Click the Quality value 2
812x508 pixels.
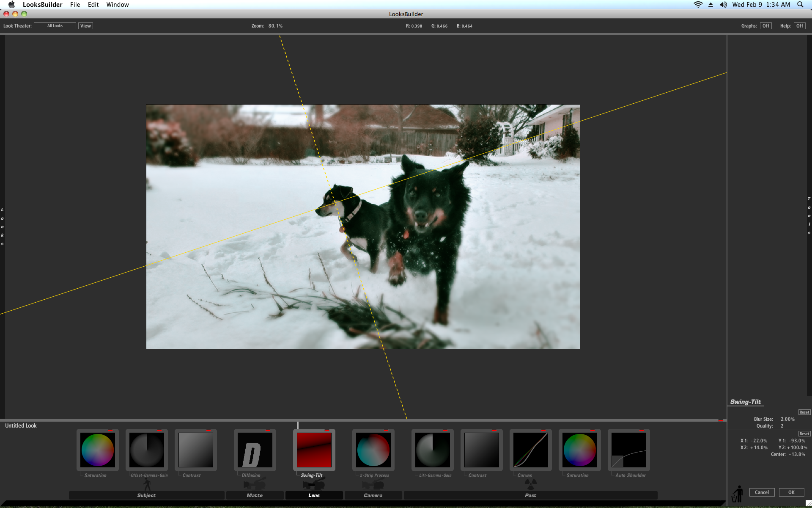coord(782,426)
